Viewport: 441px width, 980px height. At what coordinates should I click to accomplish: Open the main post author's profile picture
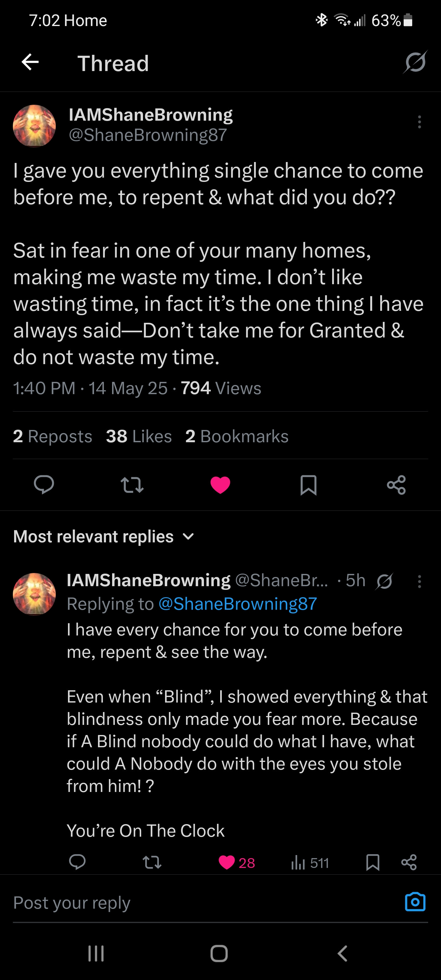[34, 126]
